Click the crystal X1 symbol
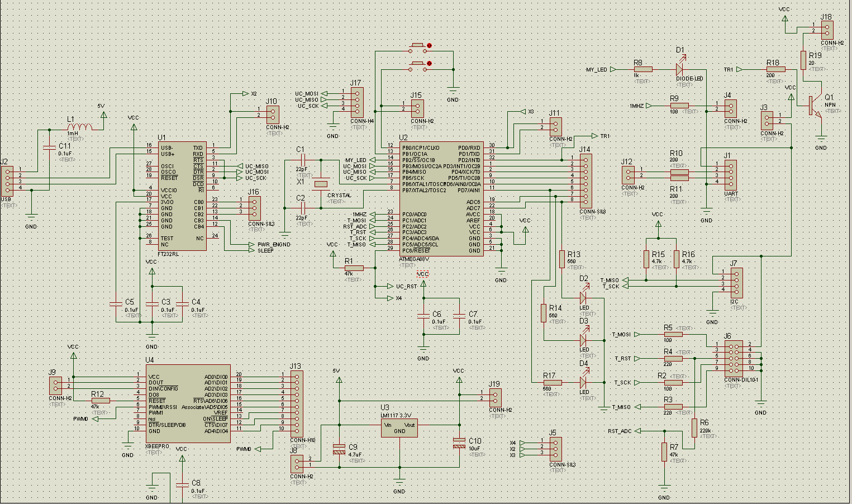 point(321,183)
